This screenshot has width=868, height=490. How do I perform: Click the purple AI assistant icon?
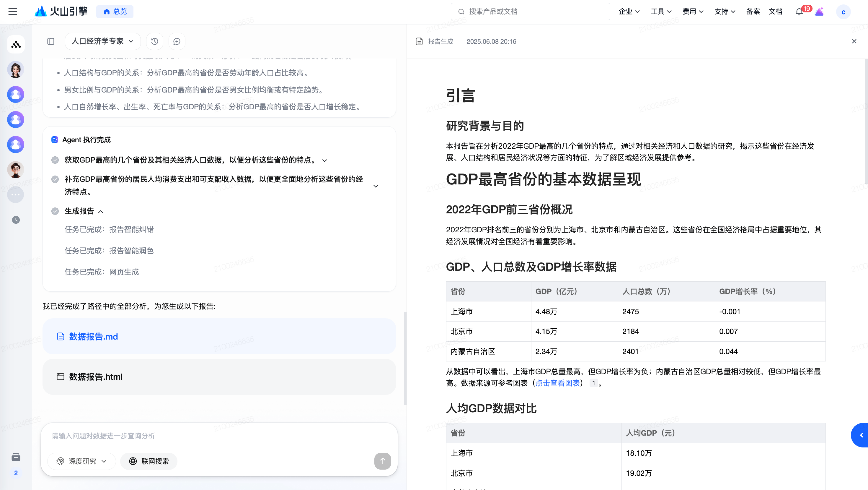coord(820,12)
